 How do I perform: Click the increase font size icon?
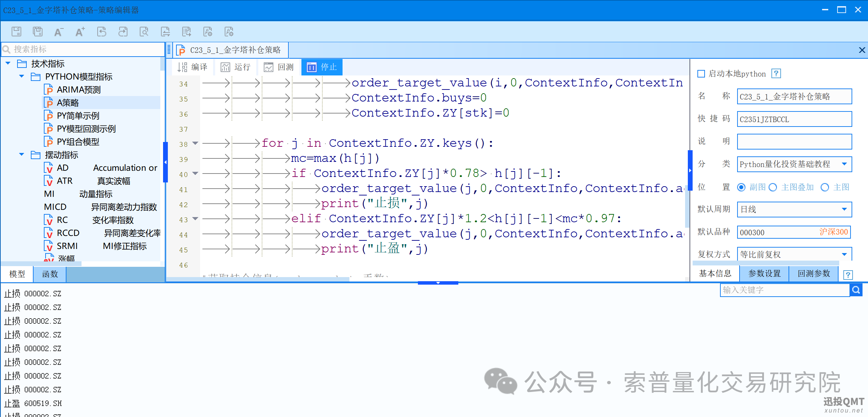(x=80, y=32)
